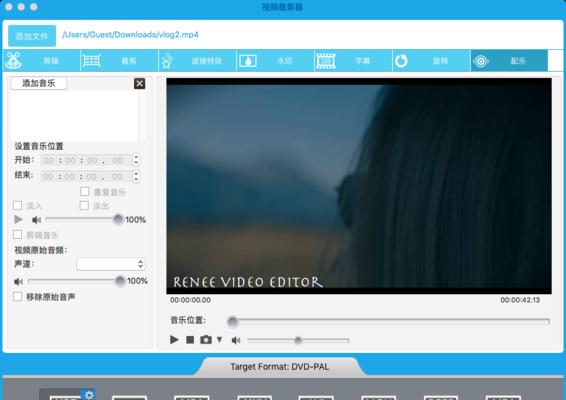Check the 移除原始音声 remove original sound box
Screen dimensions: 566x400
17,297
